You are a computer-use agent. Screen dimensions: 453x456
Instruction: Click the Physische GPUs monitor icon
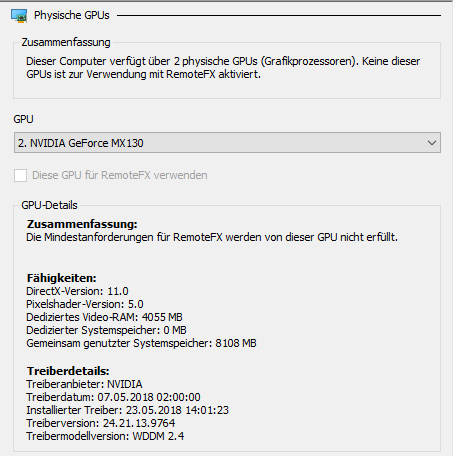click(19, 16)
